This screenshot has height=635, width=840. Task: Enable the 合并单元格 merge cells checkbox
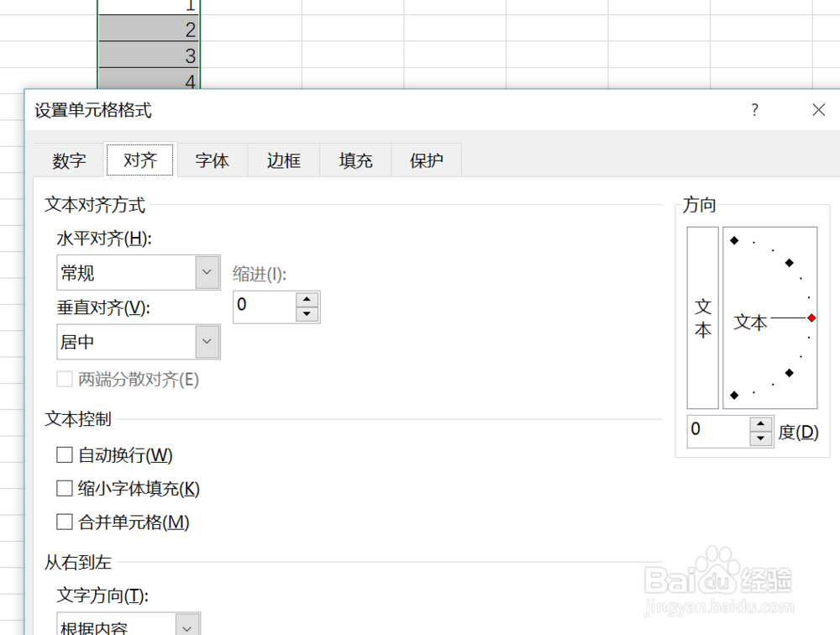64,522
